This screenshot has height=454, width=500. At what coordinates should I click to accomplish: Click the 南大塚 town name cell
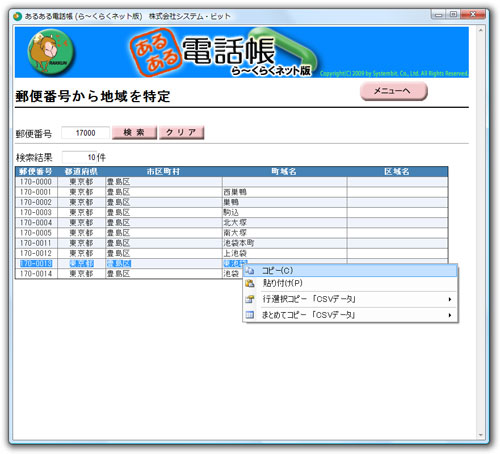(284, 233)
